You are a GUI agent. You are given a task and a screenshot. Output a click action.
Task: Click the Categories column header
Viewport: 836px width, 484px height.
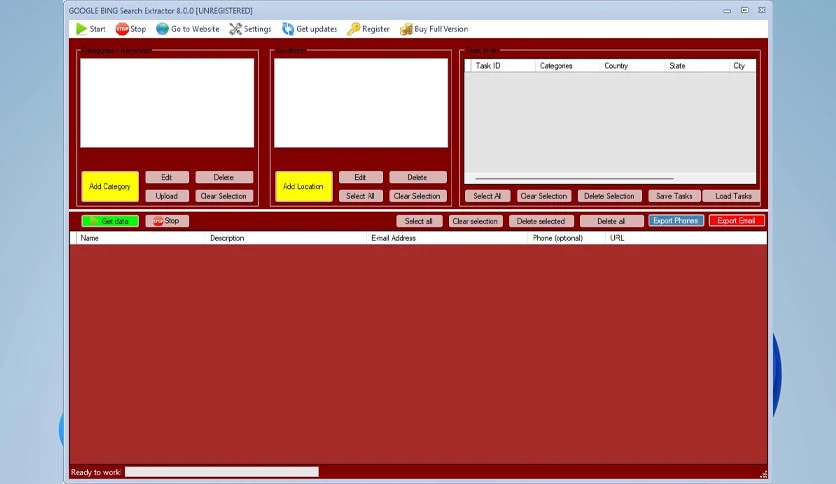pyautogui.click(x=567, y=66)
